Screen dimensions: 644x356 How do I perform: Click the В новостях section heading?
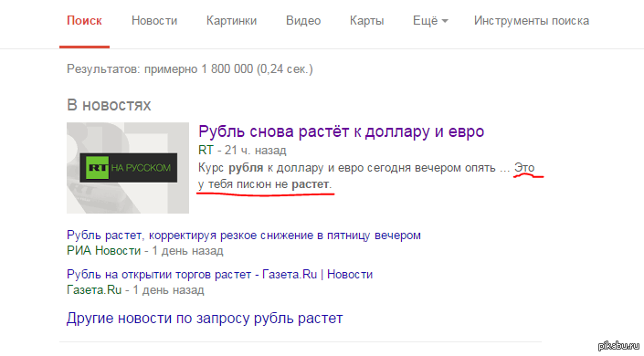pyautogui.click(x=109, y=105)
